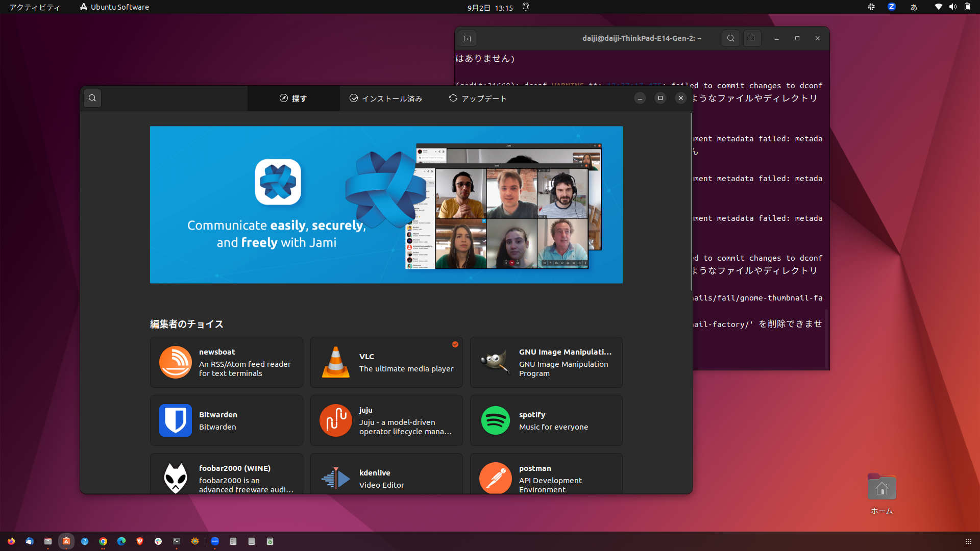Click the kdenlive app icon

pyautogui.click(x=336, y=478)
